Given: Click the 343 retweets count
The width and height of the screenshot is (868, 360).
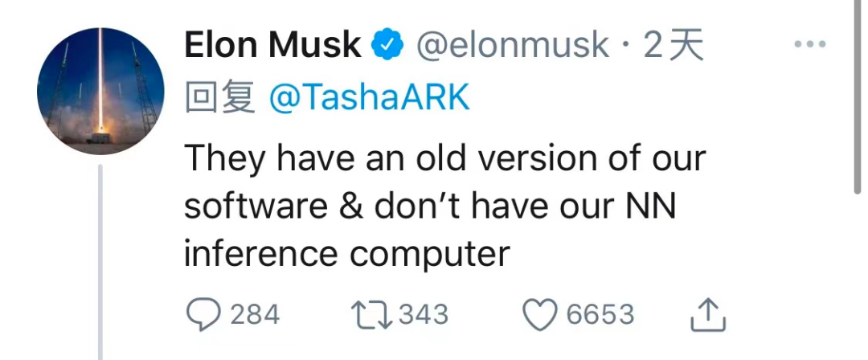Looking at the screenshot, I should click(x=423, y=314).
